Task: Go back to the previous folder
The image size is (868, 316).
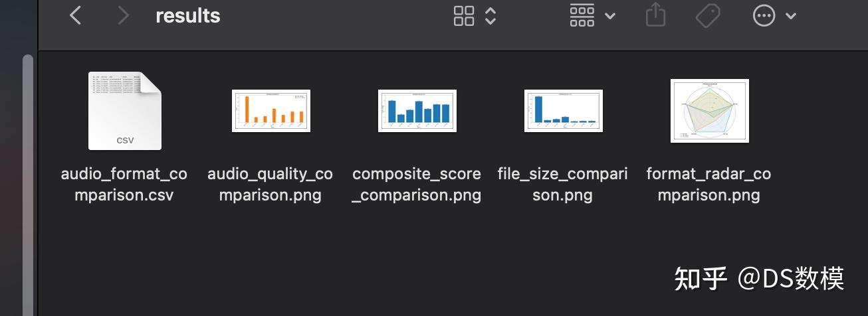Action: 76,16
